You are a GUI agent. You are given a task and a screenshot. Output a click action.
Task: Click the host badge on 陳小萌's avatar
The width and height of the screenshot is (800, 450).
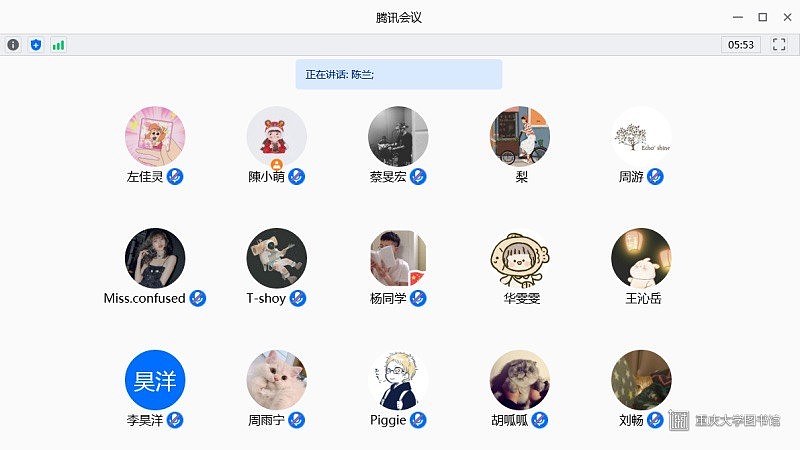tap(277, 164)
